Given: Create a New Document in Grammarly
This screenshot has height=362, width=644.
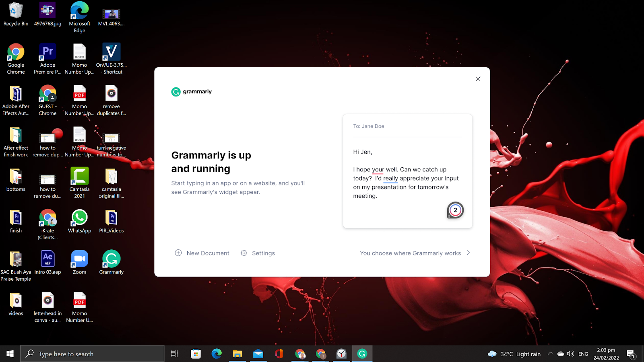Looking at the screenshot, I should coord(202,253).
